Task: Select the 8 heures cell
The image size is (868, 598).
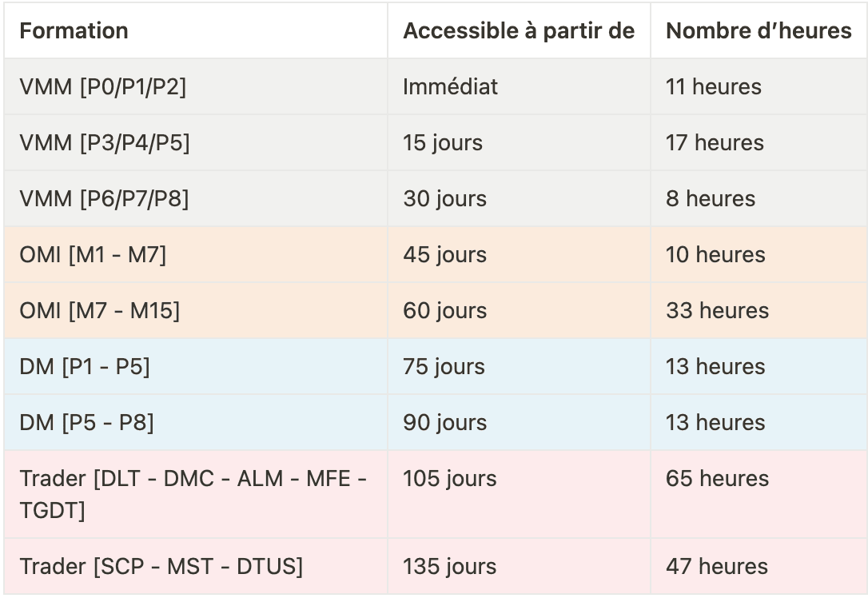Action: (x=759, y=198)
